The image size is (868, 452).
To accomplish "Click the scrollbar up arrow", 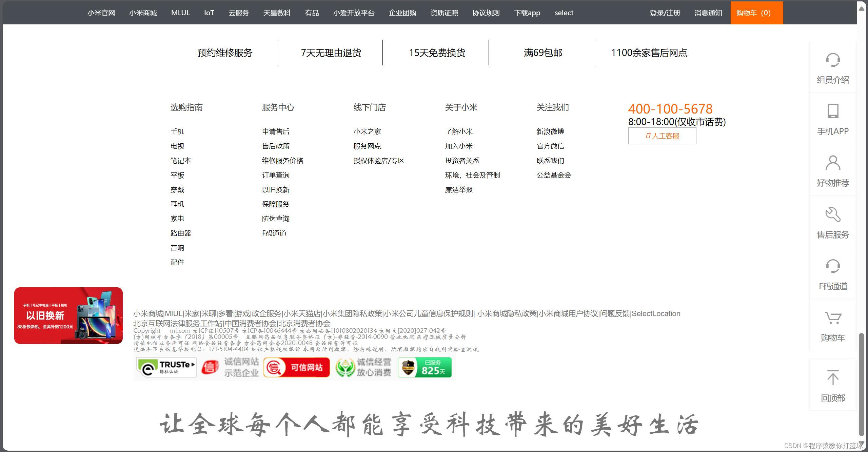I will coord(861,8).
